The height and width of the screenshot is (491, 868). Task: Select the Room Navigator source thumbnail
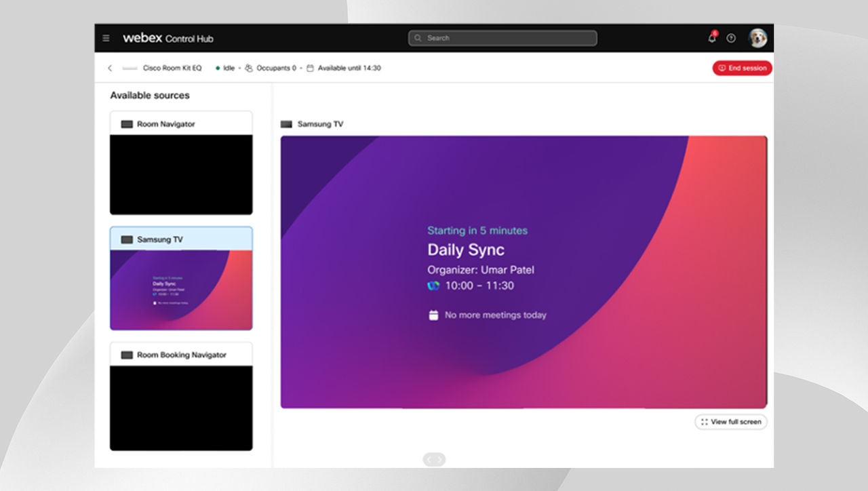[181, 163]
